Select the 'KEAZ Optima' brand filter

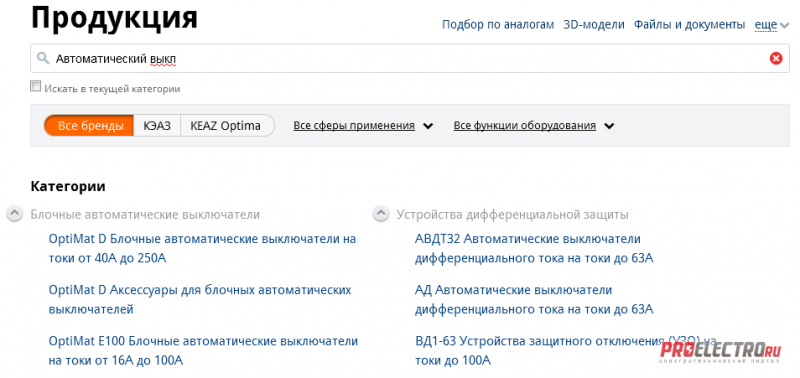(227, 125)
